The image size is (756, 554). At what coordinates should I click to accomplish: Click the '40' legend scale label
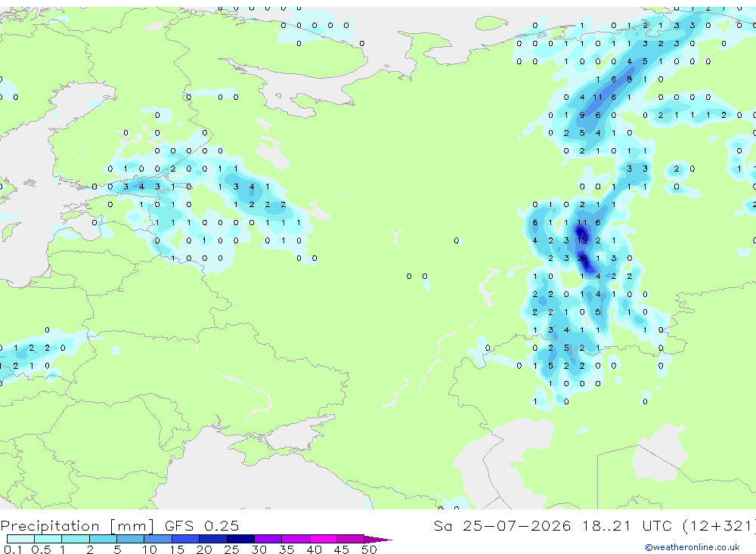coord(314,549)
